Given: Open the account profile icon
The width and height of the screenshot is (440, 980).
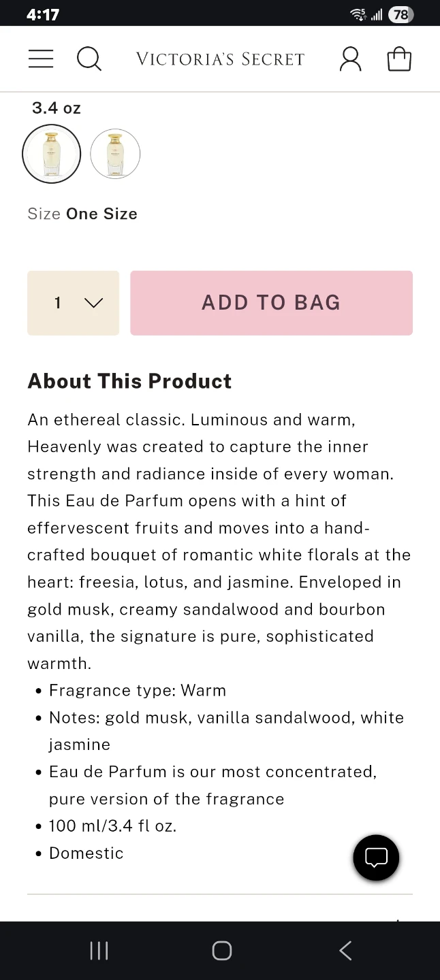Looking at the screenshot, I should (351, 59).
